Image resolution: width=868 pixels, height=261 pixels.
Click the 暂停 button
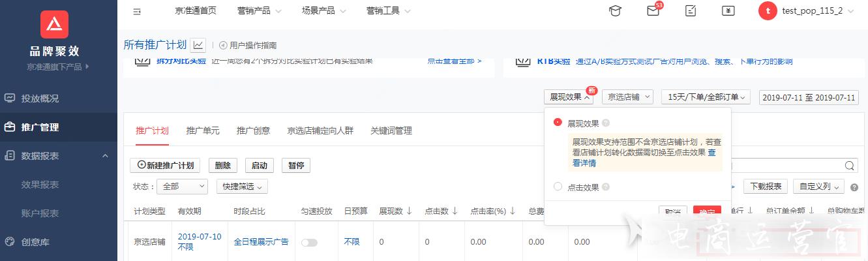pos(296,165)
